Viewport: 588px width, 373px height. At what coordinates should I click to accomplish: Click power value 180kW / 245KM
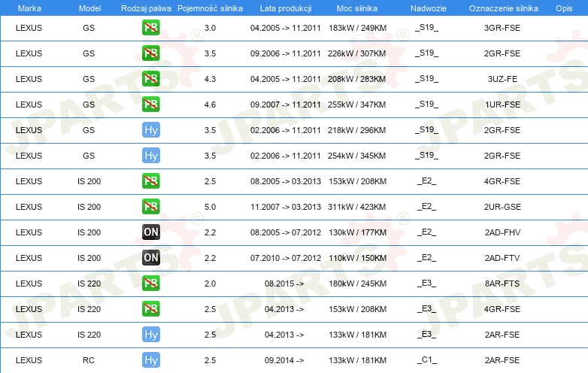[357, 284]
